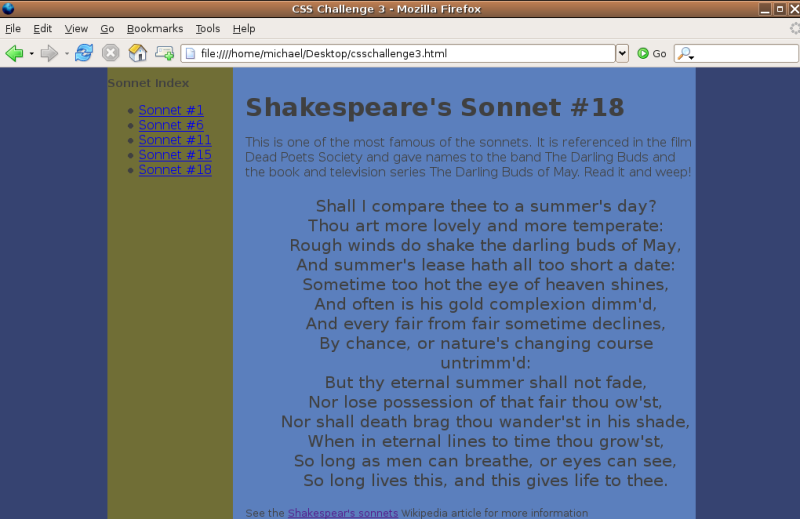The image size is (800, 519).
Task: Click the line 'Shall I compare thee to a summer's day?'
Action: (486, 206)
